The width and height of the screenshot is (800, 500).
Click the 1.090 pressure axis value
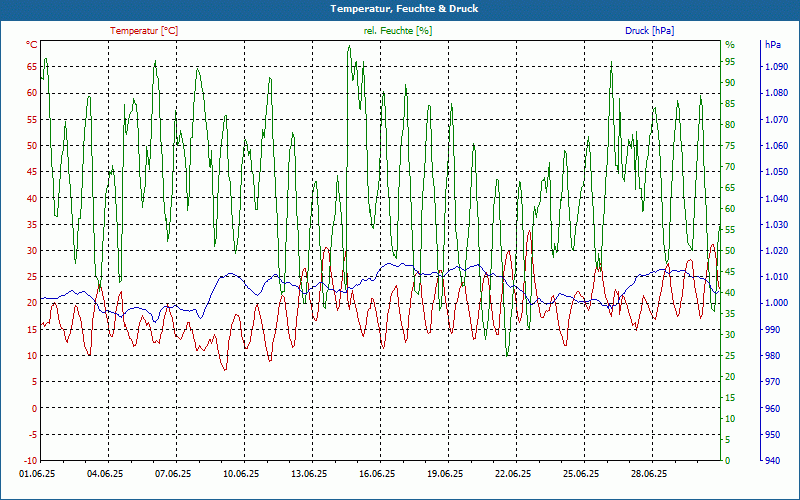tap(776, 66)
